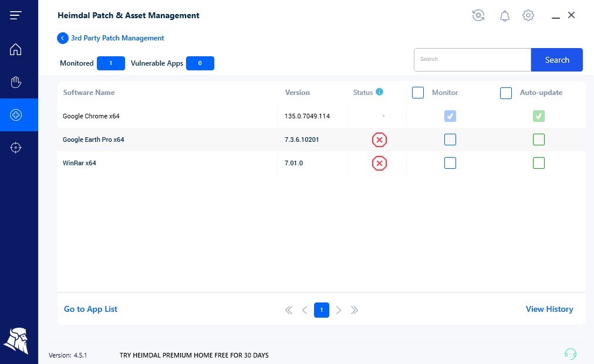594x364 pixels.
Task: Open View History link
Action: [x=549, y=309]
